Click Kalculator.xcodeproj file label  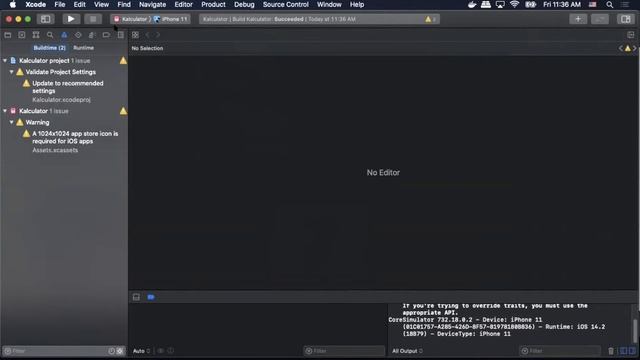click(x=61, y=100)
